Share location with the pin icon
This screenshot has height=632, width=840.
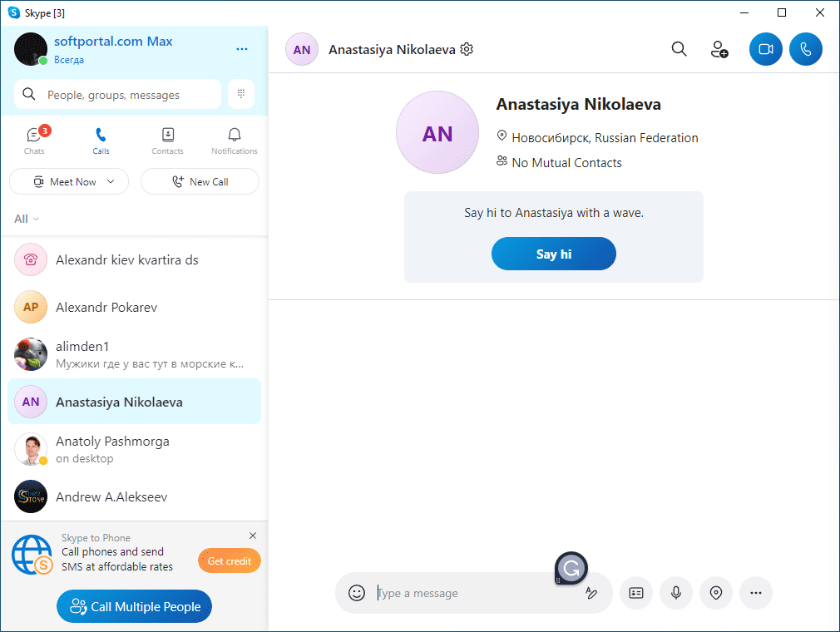pyautogui.click(x=716, y=593)
